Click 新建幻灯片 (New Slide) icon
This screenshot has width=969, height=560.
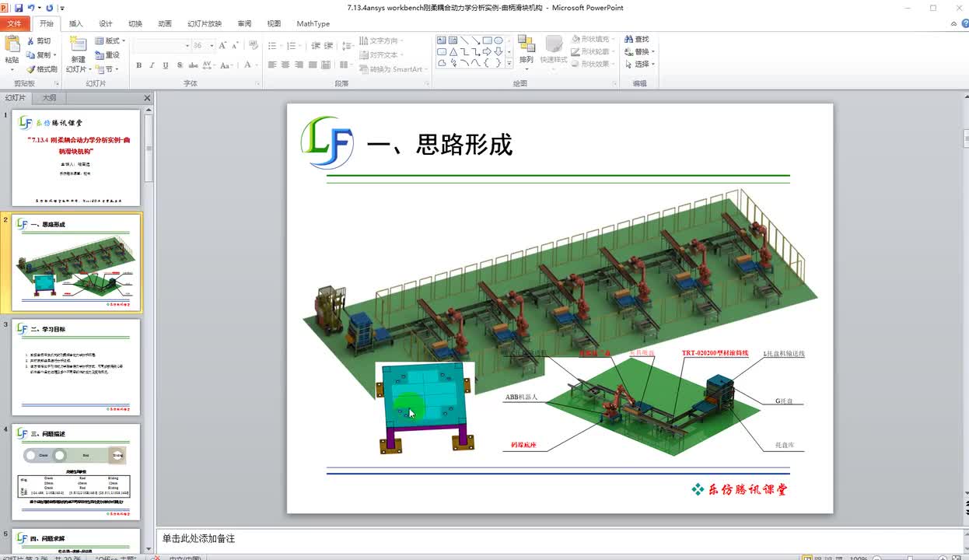tap(78, 45)
